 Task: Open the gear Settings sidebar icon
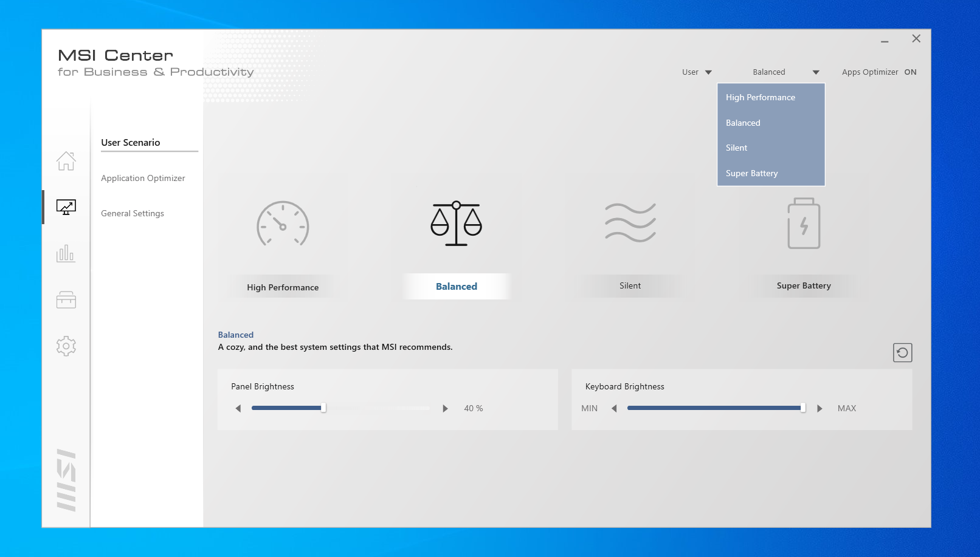point(66,346)
